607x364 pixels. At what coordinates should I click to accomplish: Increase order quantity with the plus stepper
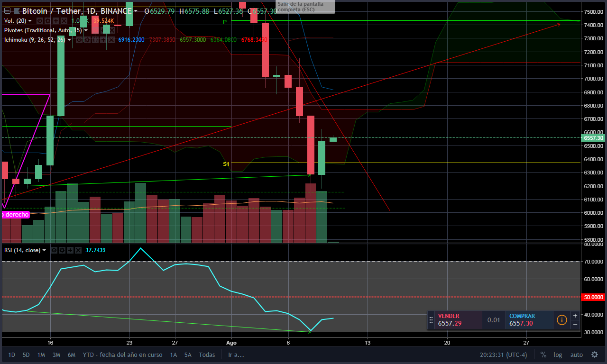[575, 315]
